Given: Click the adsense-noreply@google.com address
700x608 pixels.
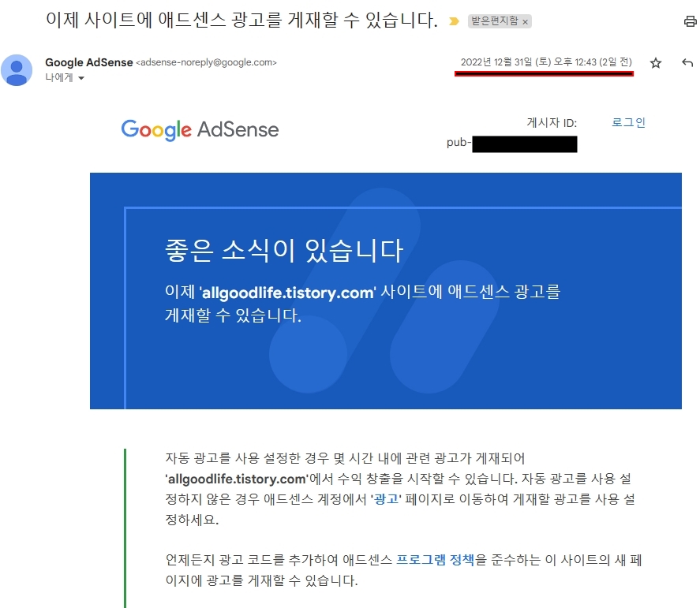Looking at the screenshot, I should pyautogui.click(x=206, y=62).
